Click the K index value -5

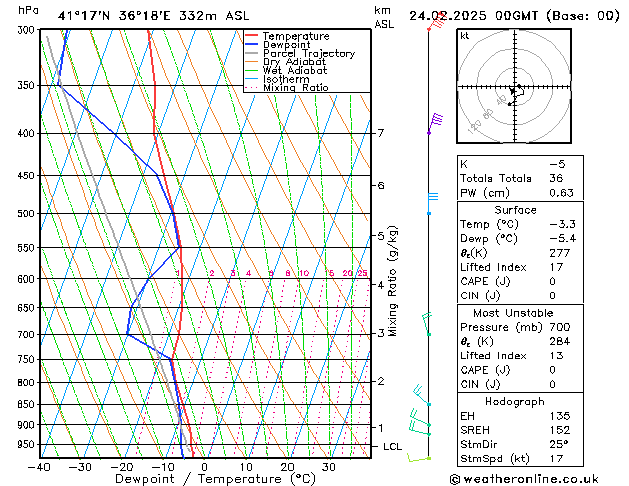[x=557, y=164]
